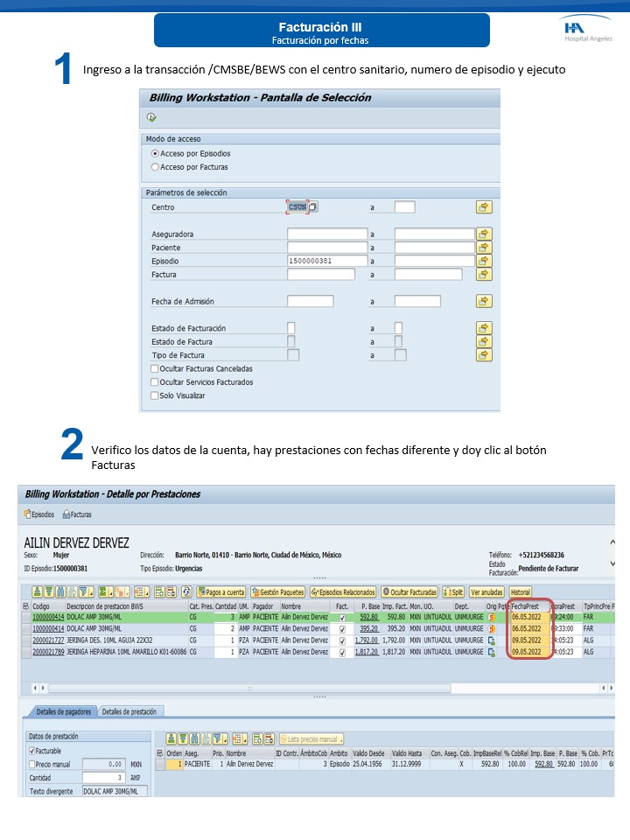Click the Episodios toolbar icon
630x840 pixels.
(38, 514)
